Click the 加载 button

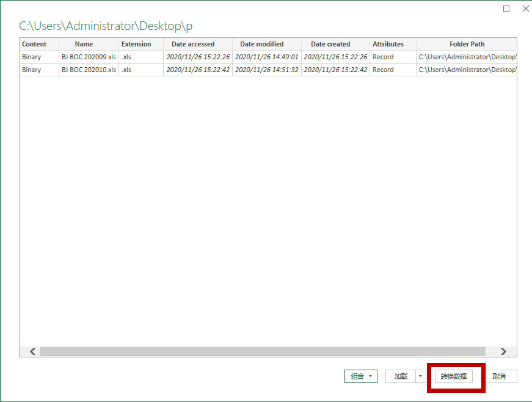click(x=400, y=376)
